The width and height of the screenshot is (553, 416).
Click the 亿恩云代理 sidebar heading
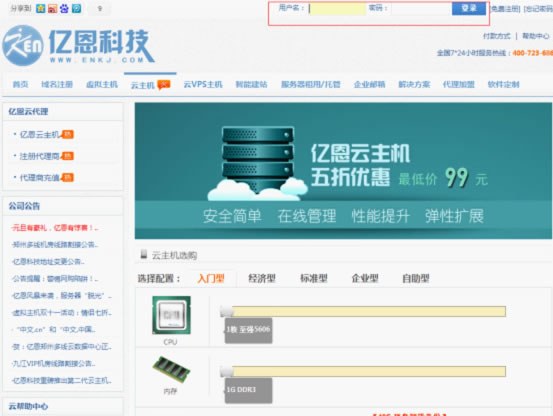[28, 112]
